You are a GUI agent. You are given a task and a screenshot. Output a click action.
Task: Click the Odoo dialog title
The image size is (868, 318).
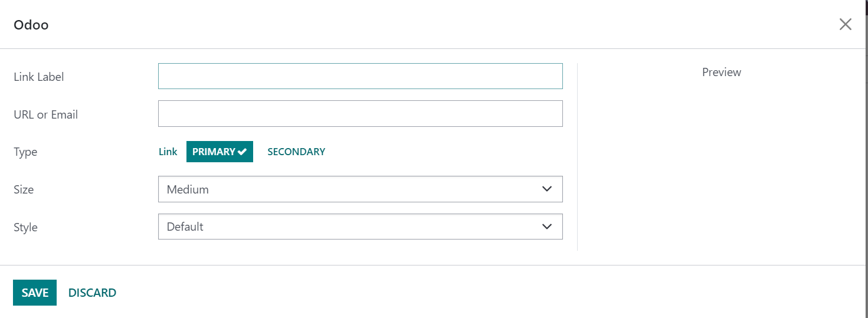(31, 25)
